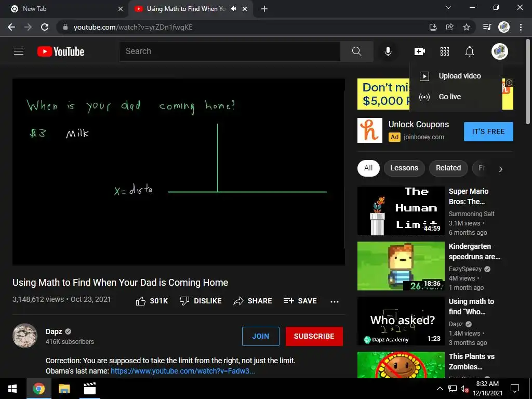Click the browser address bar URL
Image resolution: width=532 pixels, height=399 pixels.
point(133,27)
